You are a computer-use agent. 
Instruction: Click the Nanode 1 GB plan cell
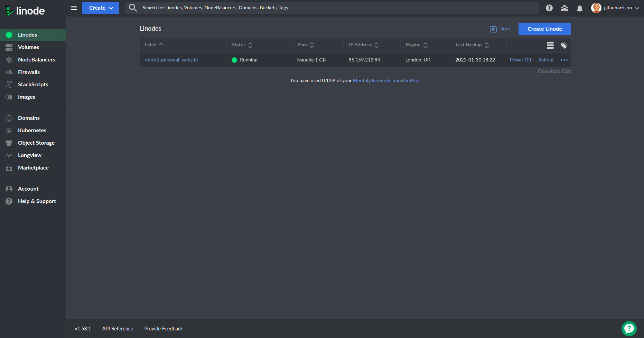tap(311, 60)
